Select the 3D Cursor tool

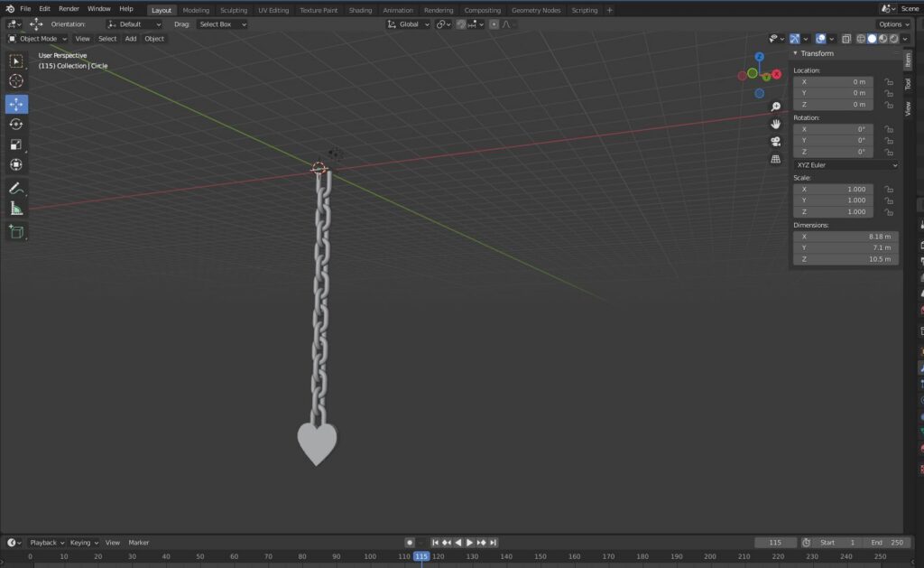click(16, 81)
